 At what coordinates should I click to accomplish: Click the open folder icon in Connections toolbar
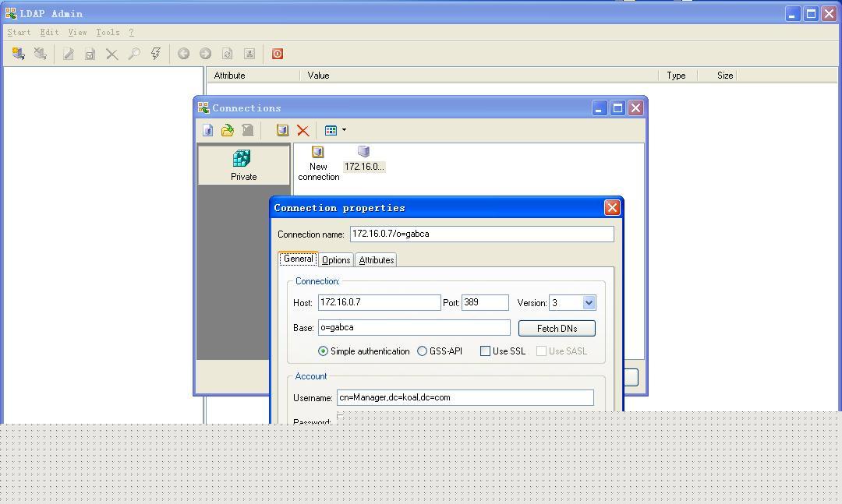228,130
